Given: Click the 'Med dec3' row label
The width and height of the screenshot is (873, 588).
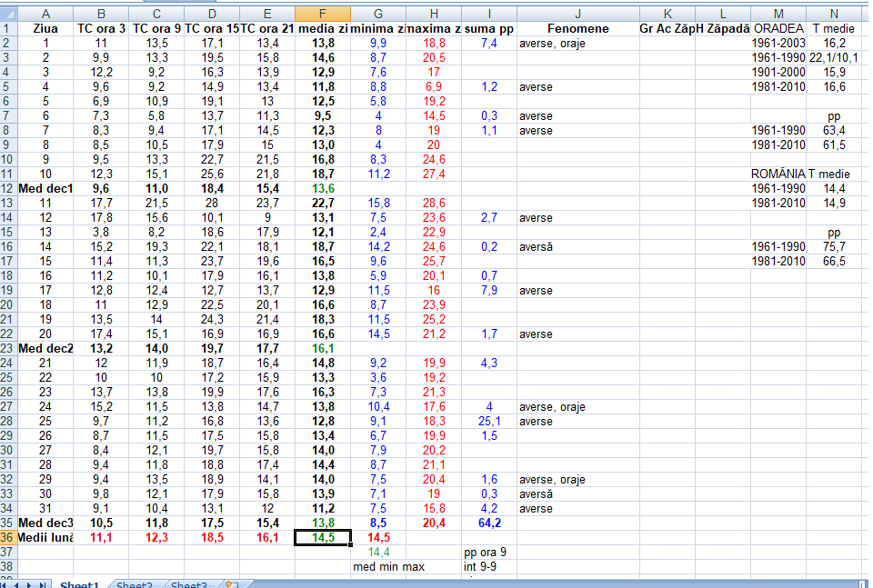Looking at the screenshot, I should (x=45, y=523).
